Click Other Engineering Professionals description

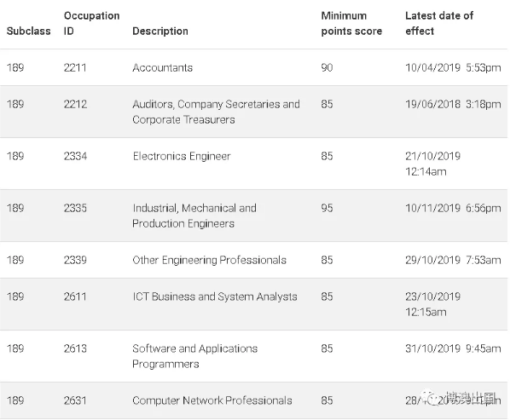(x=209, y=261)
